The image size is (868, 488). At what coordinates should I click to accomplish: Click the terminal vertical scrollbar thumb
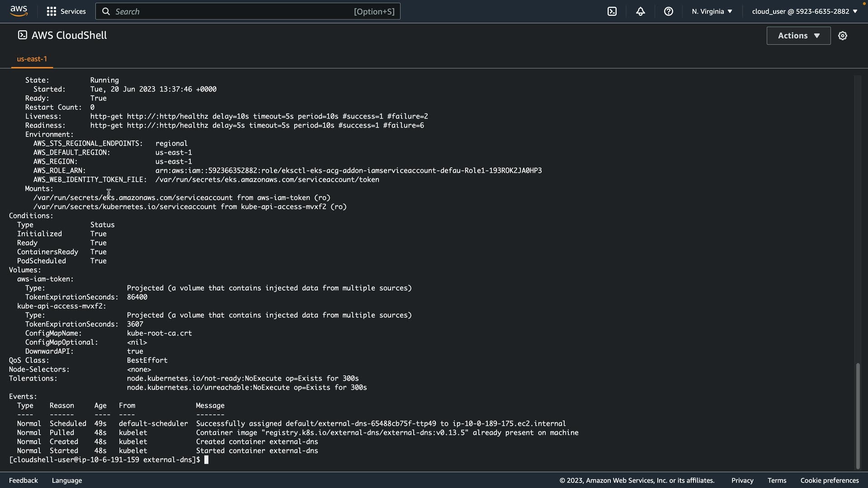[857, 416]
